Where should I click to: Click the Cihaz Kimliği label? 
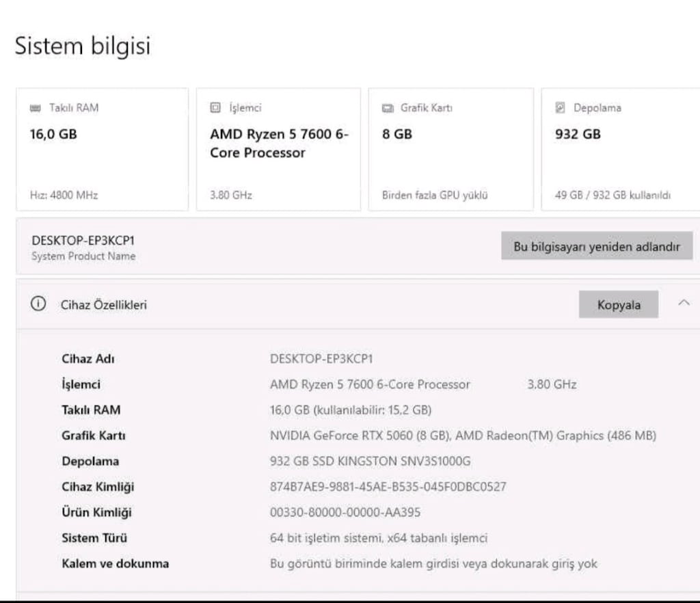tap(98, 487)
